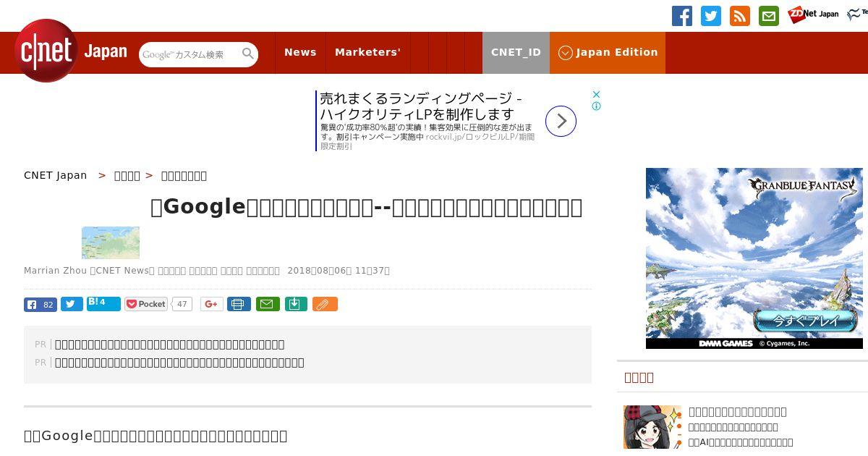Open the article headline containing Google
The image size is (868, 456).
(366, 207)
